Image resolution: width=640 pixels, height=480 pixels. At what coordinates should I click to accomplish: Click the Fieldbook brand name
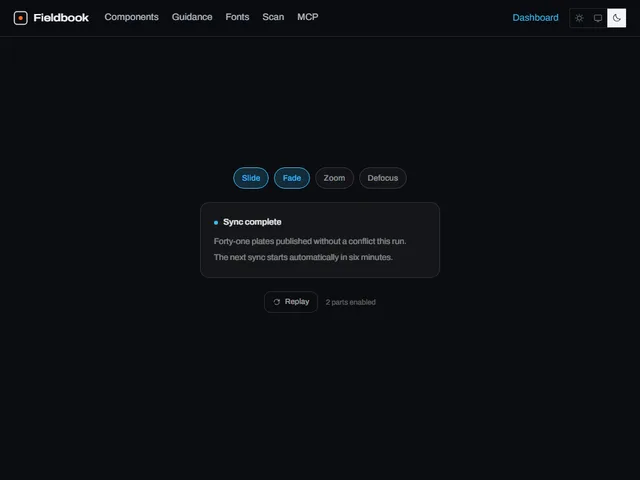(61, 18)
